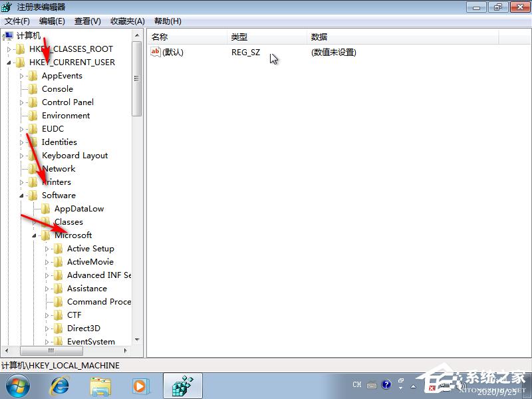Open the 文件(F) menu
Screen dimensions: 532x399
pos(17,21)
